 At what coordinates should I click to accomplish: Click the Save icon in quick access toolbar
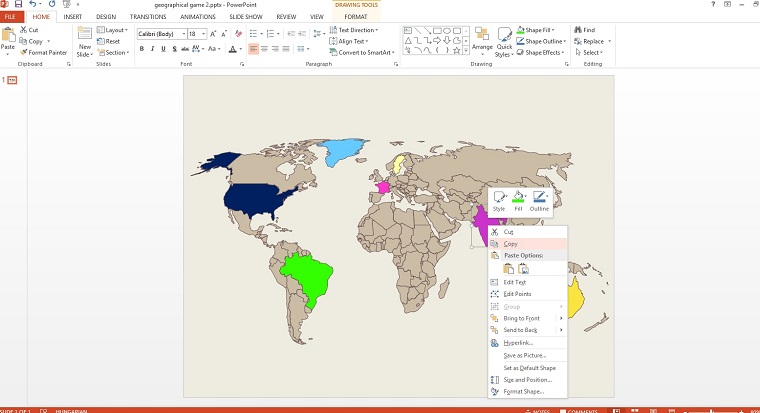(20, 5)
